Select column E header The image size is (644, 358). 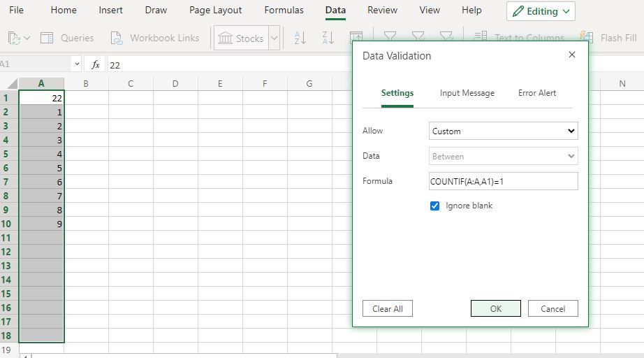coord(220,84)
